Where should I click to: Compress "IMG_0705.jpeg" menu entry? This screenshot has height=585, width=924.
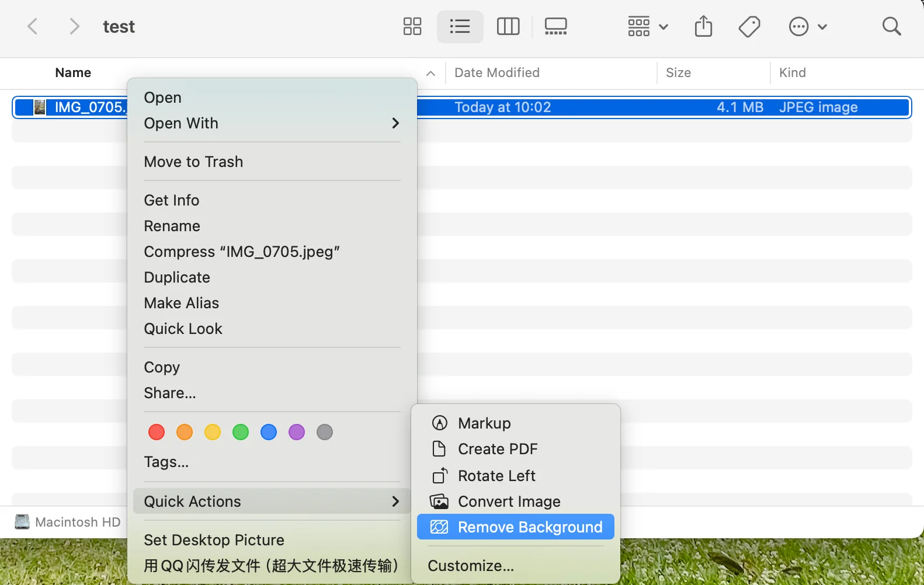(272, 252)
